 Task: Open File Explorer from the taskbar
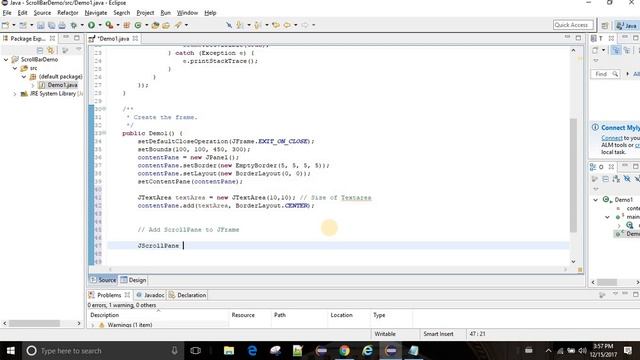[x=229, y=351]
